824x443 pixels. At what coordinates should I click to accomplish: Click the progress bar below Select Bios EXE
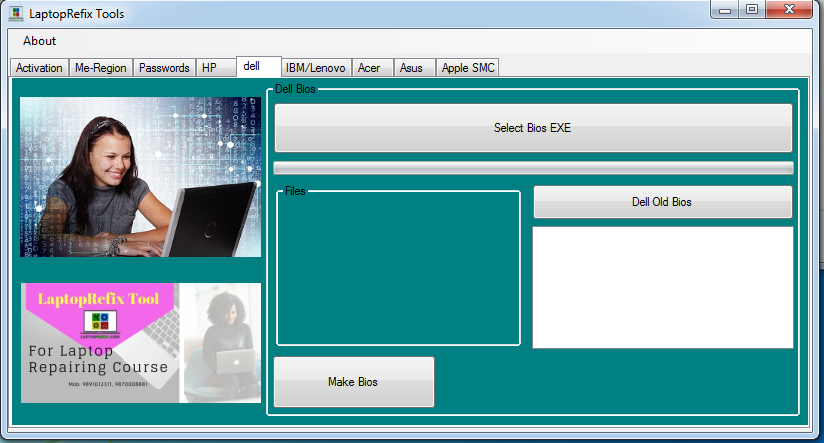pyautogui.click(x=533, y=168)
